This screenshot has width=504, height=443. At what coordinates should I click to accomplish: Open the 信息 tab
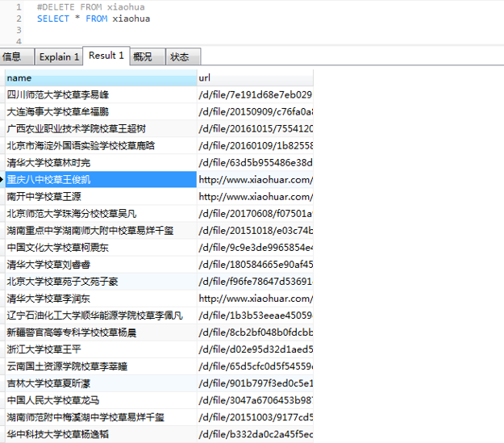(x=17, y=57)
